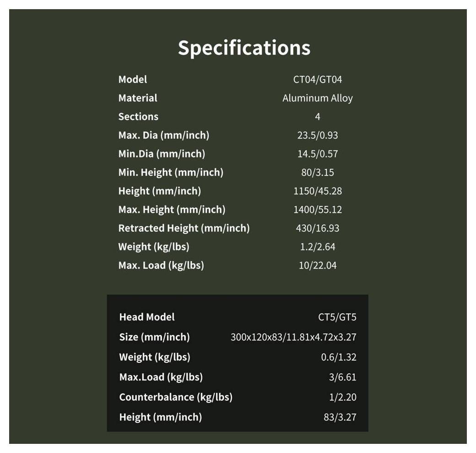Select the head weight value 0.6/1.32

pyautogui.click(x=339, y=357)
